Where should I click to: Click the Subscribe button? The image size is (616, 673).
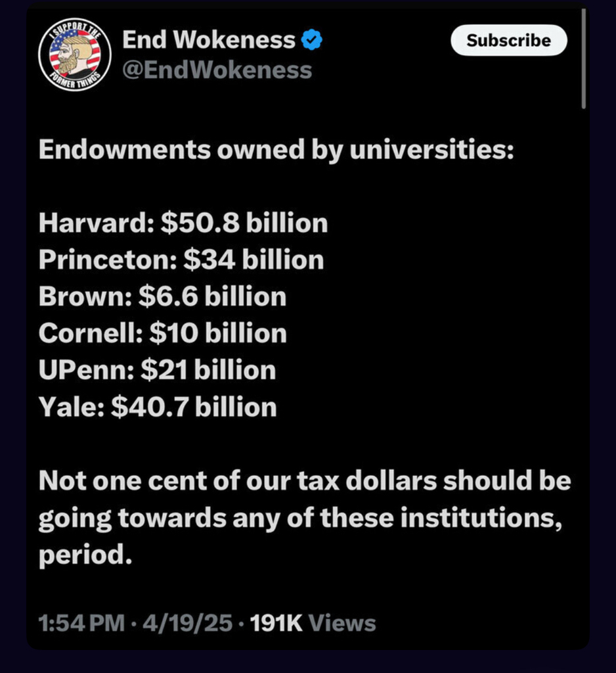pos(508,40)
